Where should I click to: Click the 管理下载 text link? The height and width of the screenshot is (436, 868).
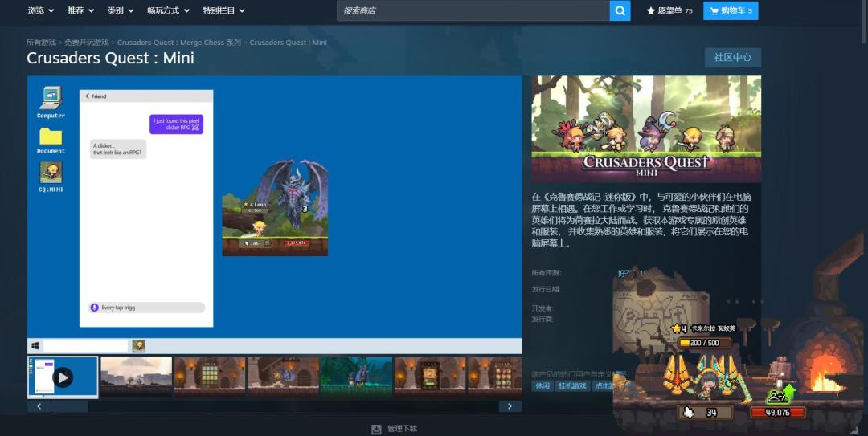(x=402, y=429)
